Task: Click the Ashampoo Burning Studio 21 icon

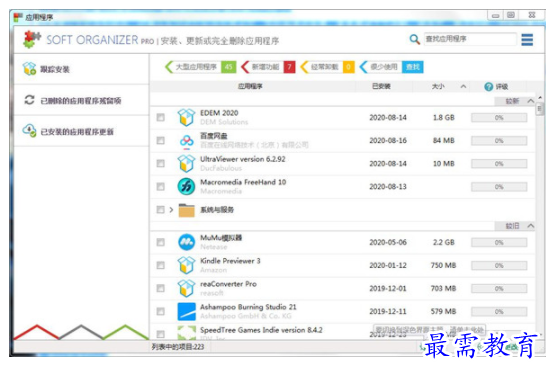Action: coord(186,311)
